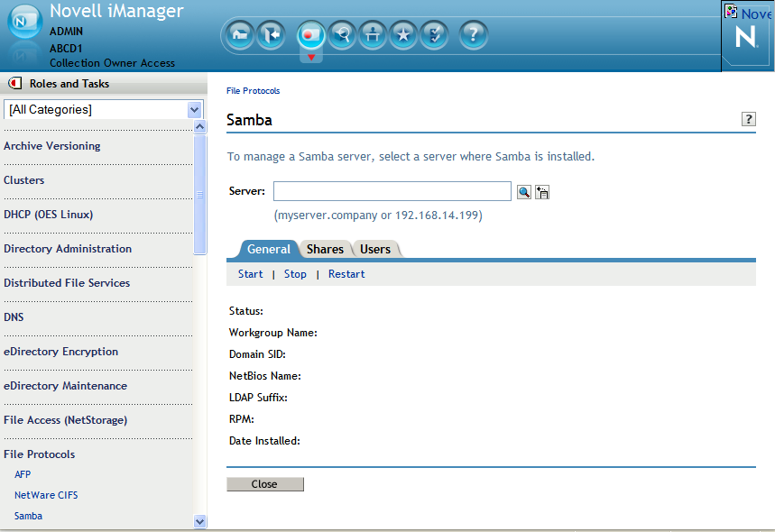The image size is (775, 532).
Task: Open the object history icon beside Server
Action: (x=542, y=192)
